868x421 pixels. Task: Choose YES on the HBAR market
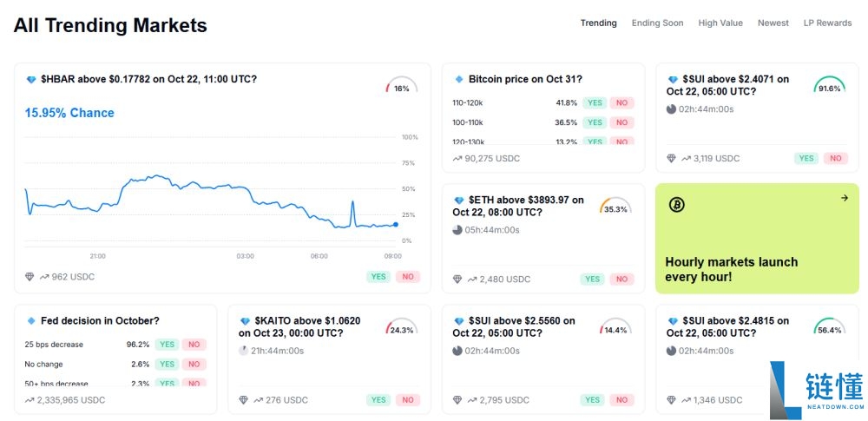pyautogui.click(x=378, y=277)
